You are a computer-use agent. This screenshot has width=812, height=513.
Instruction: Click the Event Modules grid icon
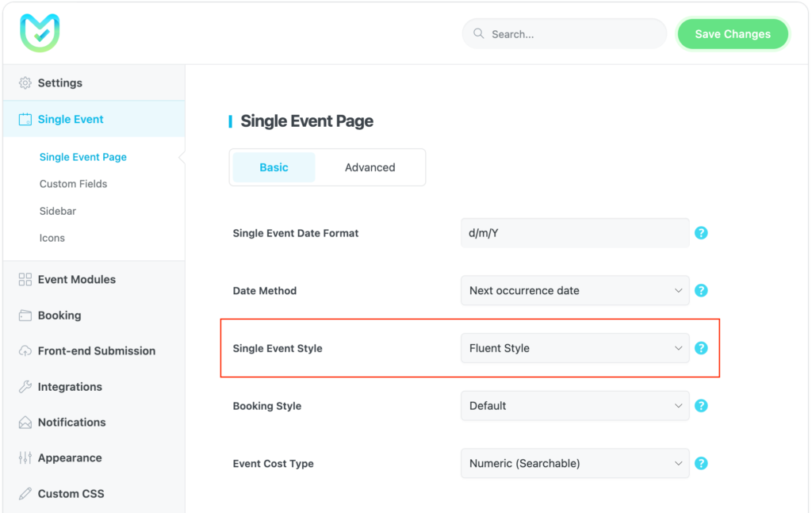click(x=24, y=279)
